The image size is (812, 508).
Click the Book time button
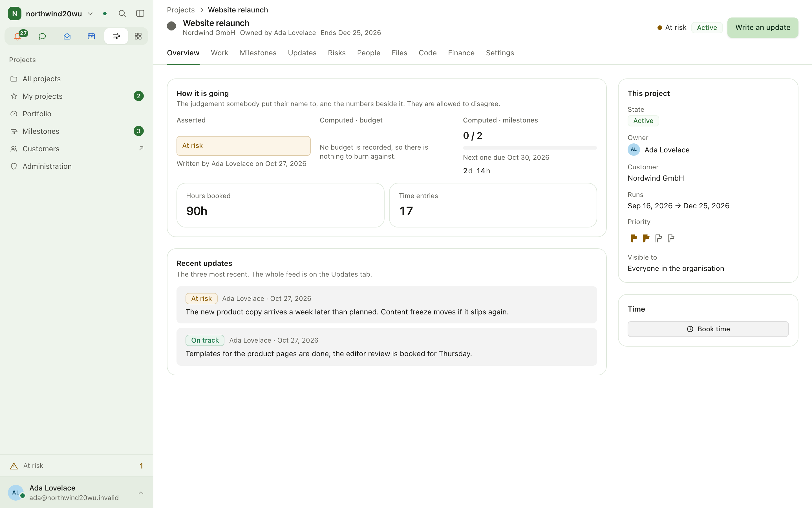point(708,329)
